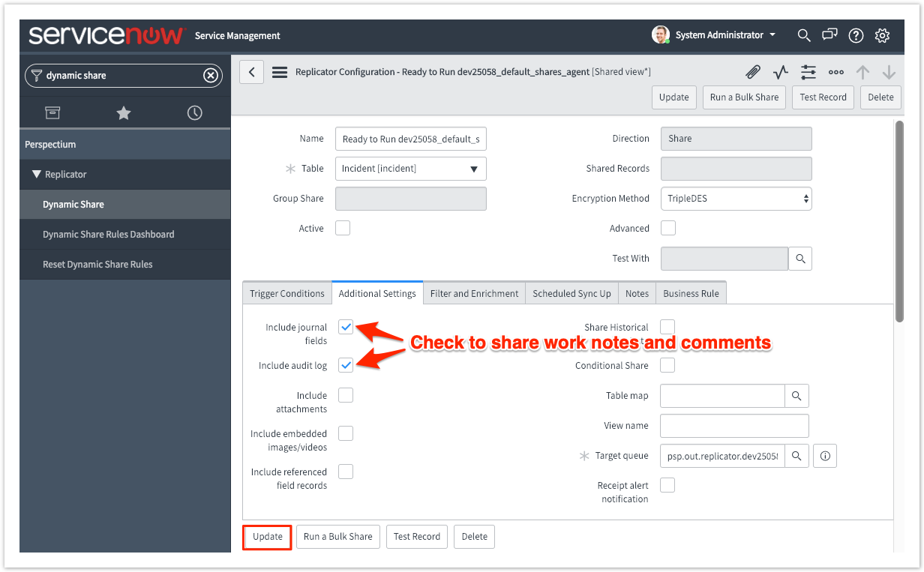Go to previous record up arrow
The image size is (924, 572).
pyautogui.click(x=863, y=72)
